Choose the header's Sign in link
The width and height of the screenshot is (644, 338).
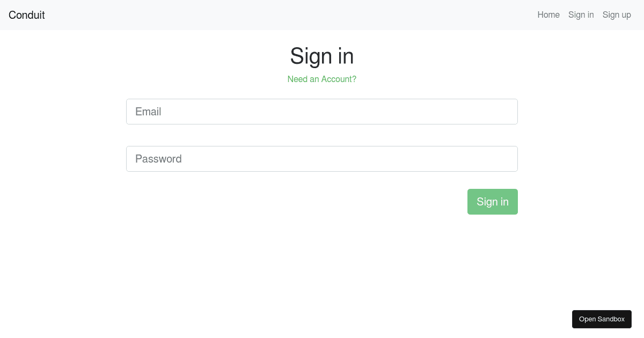tap(581, 15)
